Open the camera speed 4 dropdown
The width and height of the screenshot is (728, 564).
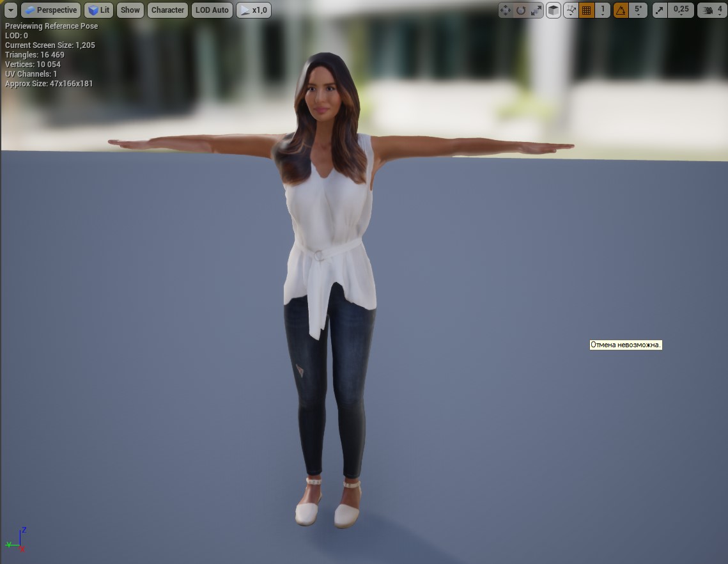(x=712, y=10)
